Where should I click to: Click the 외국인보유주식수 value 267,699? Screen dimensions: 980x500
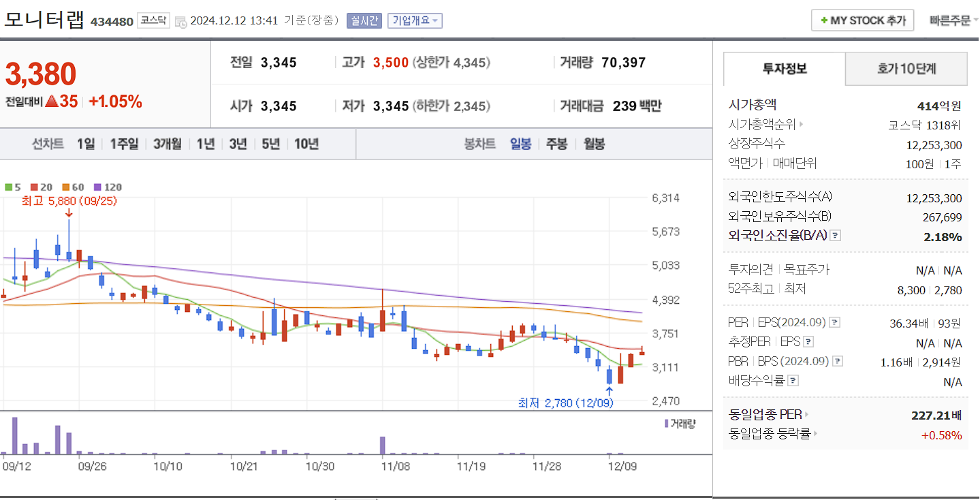pos(943,217)
